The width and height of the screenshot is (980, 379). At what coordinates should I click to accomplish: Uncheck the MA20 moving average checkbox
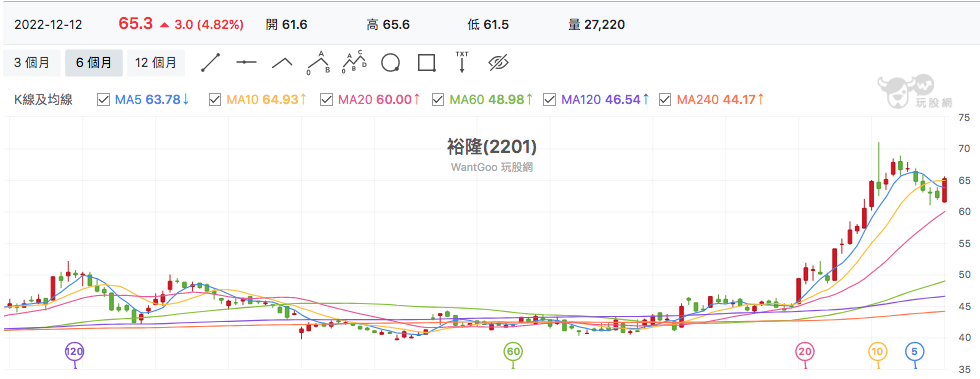(326, 99)
